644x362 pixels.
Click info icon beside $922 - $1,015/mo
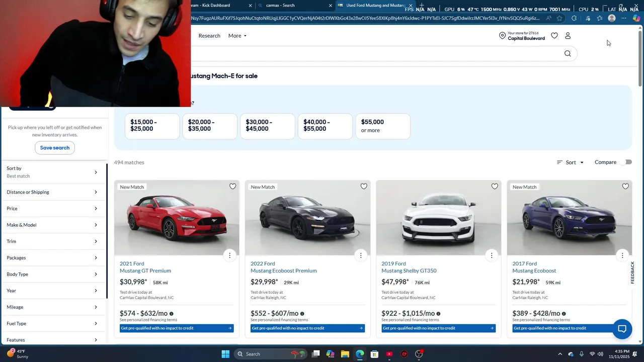pyautogui.click(x=438, y=314)
